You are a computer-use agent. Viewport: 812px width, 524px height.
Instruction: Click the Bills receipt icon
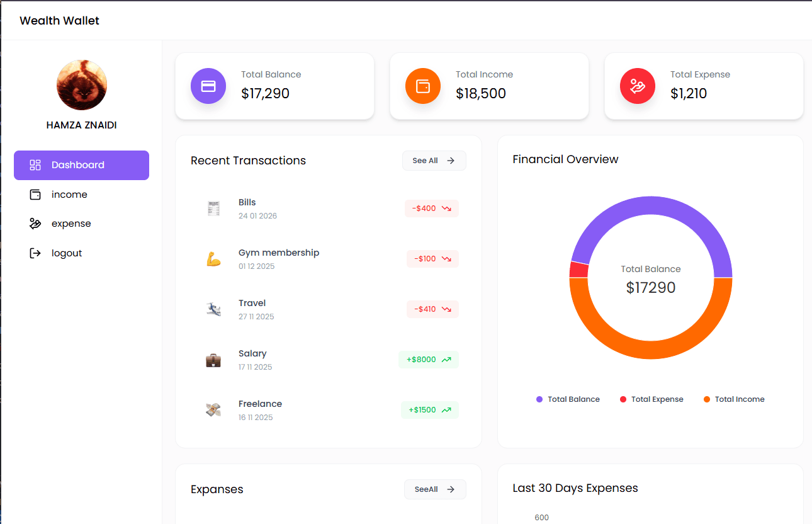[214, 208]
